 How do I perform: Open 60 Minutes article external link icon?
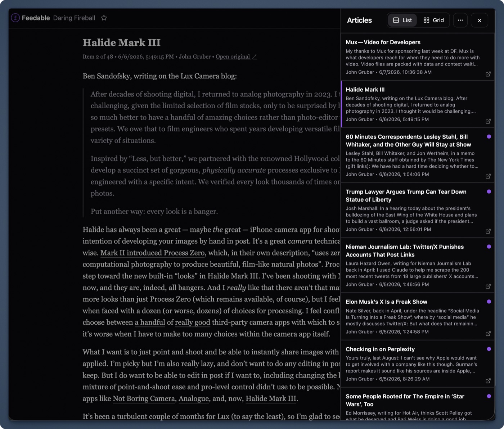[x=488, y=176]
